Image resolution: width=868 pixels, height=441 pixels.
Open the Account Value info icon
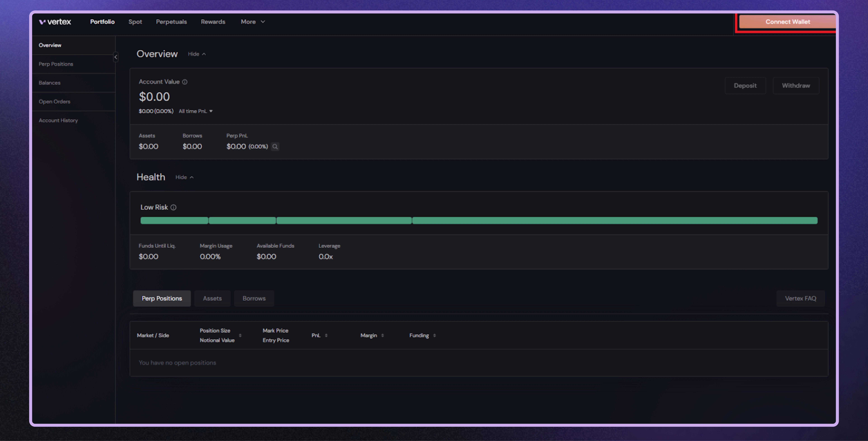point(185,82)
